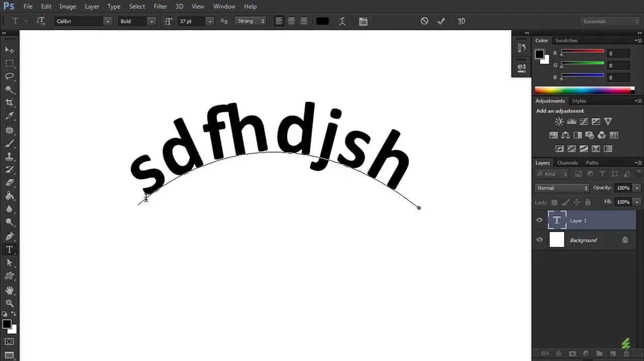Open the layer blending mode dropdown set to Normal

[561, 187]
